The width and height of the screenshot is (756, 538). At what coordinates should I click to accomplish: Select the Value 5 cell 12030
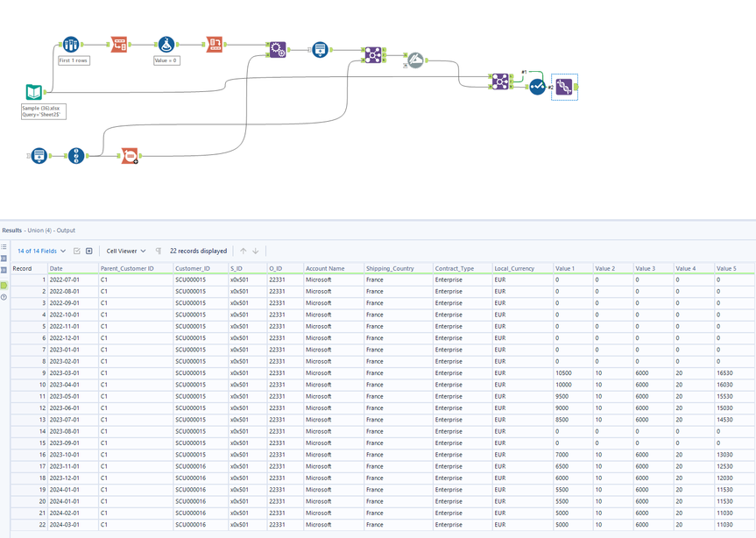(x=735, y=478)
